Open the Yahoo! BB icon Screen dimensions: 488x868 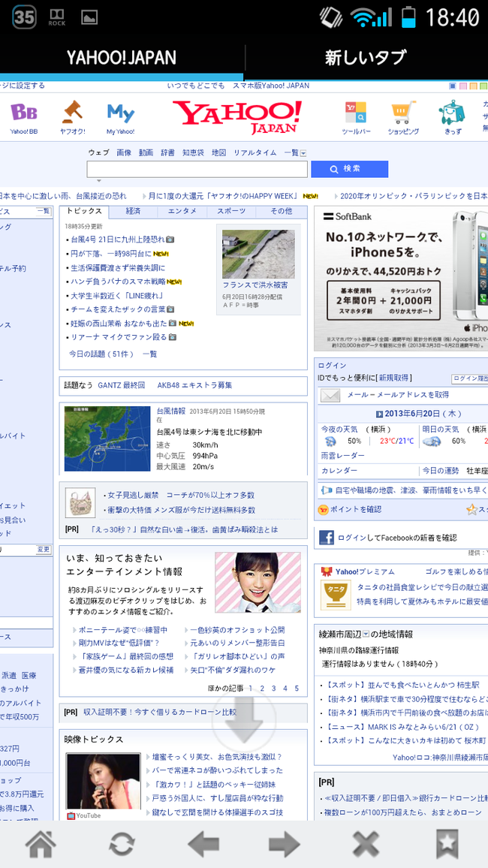point(24,118)
